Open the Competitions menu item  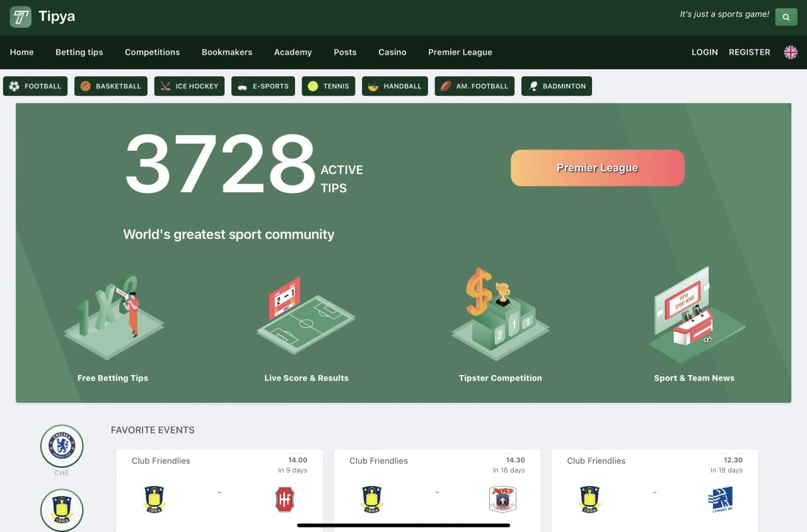coord(152,52)
